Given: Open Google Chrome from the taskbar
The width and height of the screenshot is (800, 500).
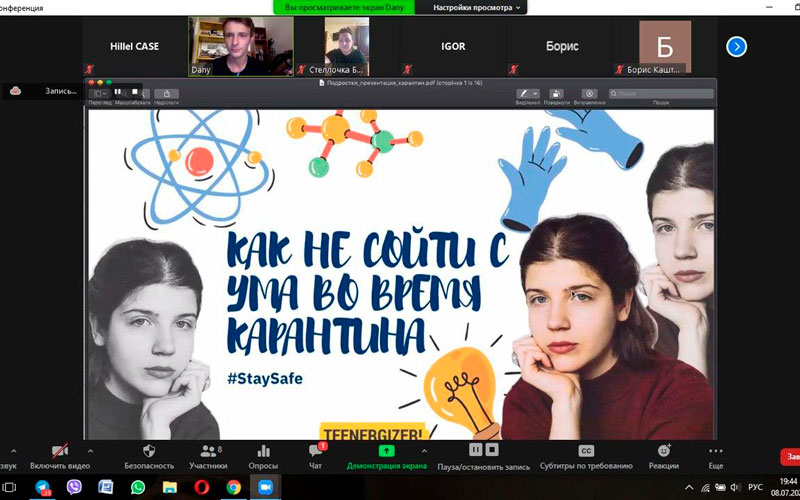Looking at the screenshot, I should point(234,487).
